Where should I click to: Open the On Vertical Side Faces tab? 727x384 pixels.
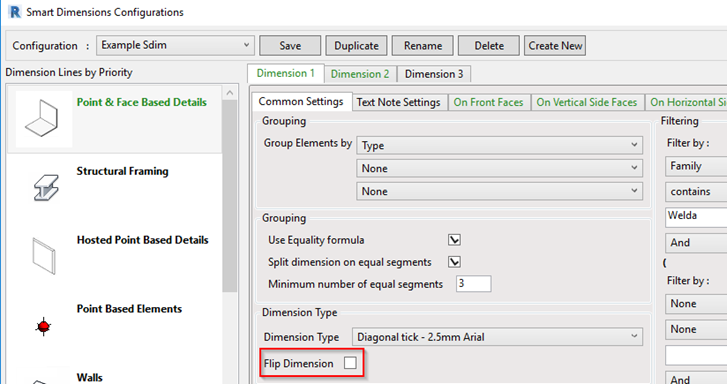(x=587, y=102)
